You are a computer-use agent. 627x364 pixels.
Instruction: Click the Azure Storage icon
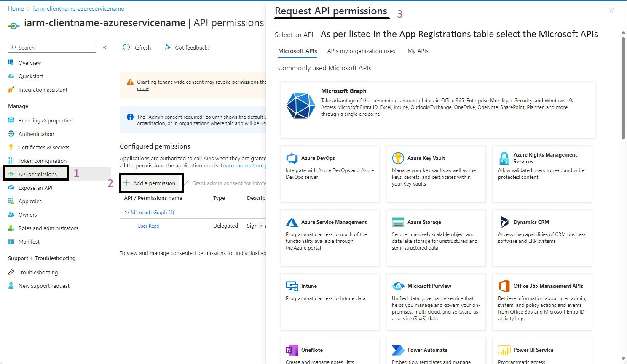pos(398,222)
